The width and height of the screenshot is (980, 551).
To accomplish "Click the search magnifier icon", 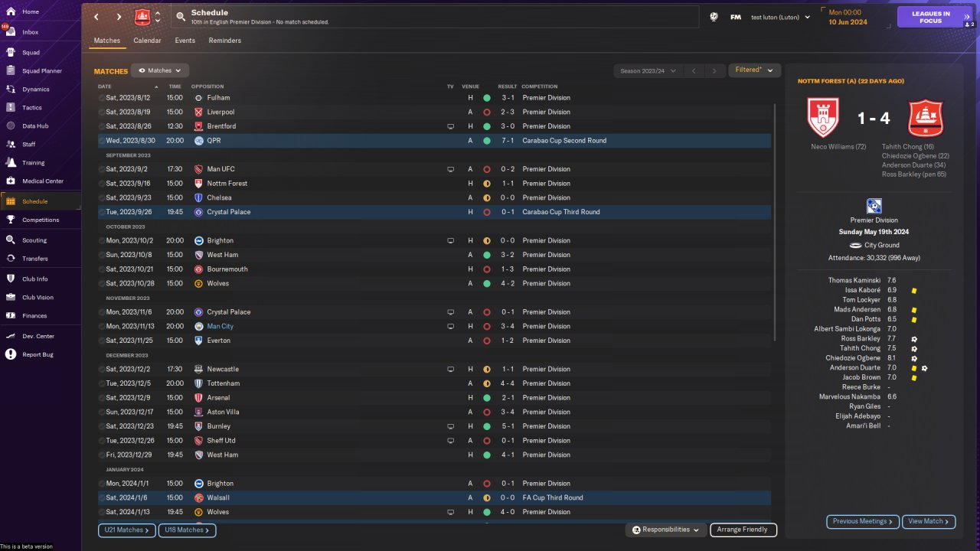I will (x=181, y=17).
